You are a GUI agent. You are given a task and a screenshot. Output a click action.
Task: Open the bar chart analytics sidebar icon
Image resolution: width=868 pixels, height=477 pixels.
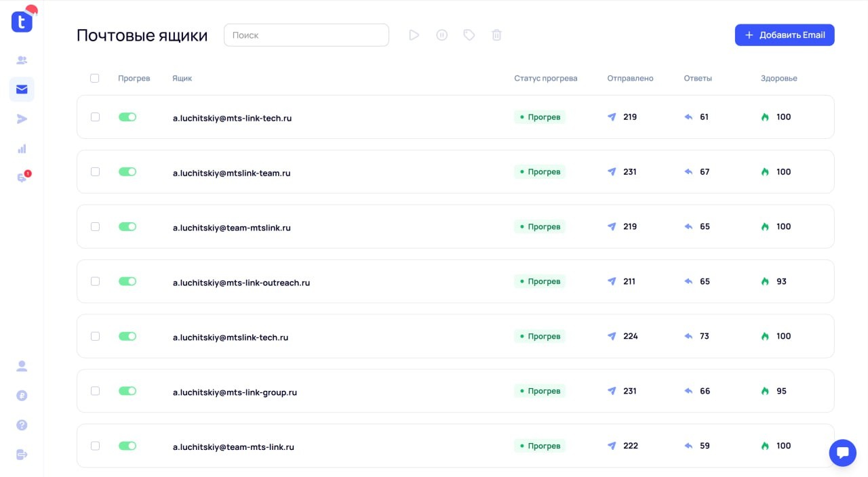click(22, 148)
